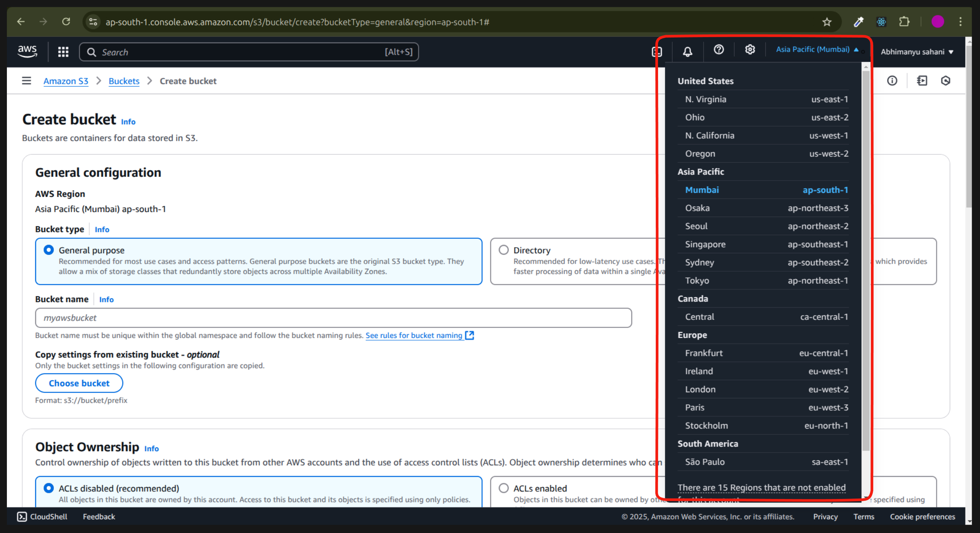Screen dimensions: 980x533
Task: Open CloudShell from the footer bar
Action: (x=42, y=517)
